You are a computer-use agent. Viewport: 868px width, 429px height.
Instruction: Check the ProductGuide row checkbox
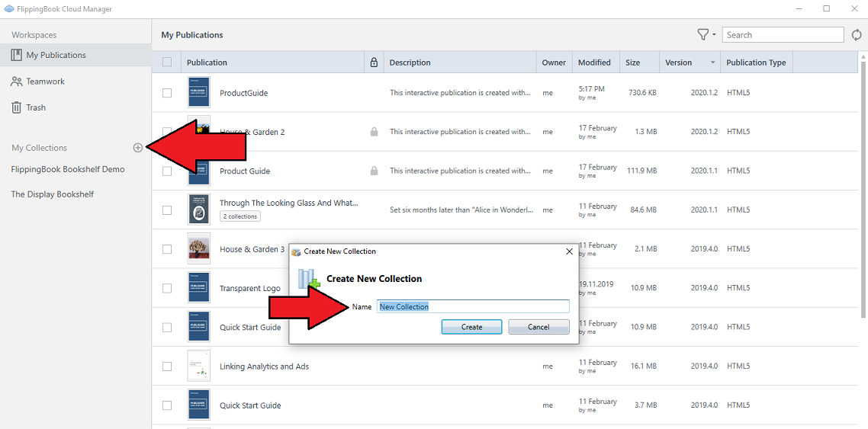[x=166, y=93]
